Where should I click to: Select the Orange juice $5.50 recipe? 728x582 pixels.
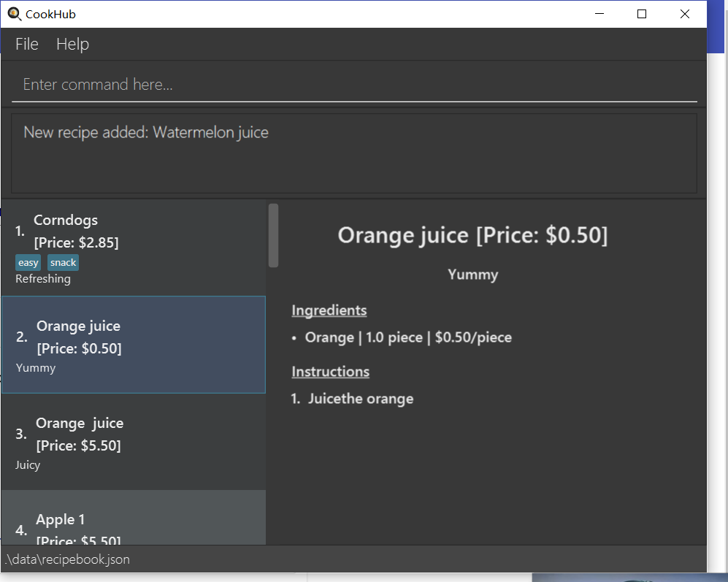[x=134, y=442]
